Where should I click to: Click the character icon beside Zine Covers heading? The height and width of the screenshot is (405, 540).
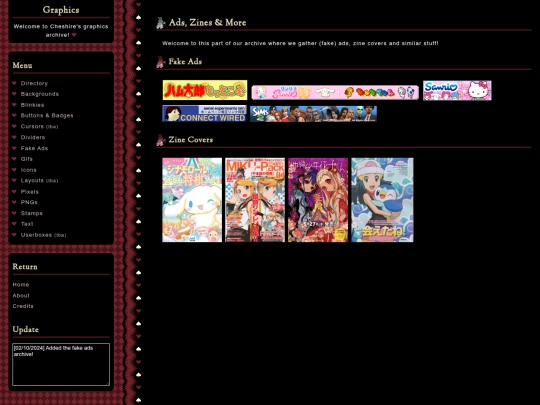[x=160, y=140]
